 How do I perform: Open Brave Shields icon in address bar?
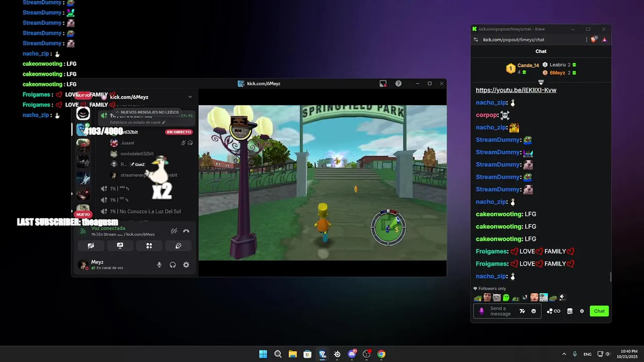coord(594,40)
